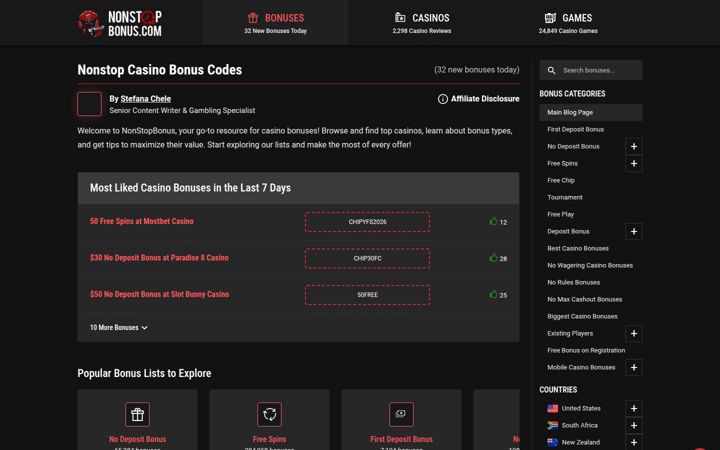Open No Wagering Casino Bonuses category
The image size is (720, 450).
(x=590, y=265)
